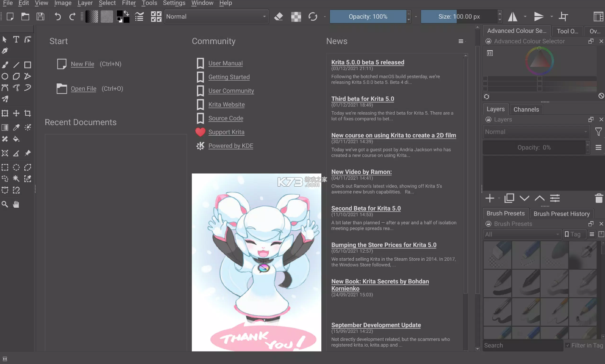
Task: Open the fill gradients swatch button
Action: 92,17
